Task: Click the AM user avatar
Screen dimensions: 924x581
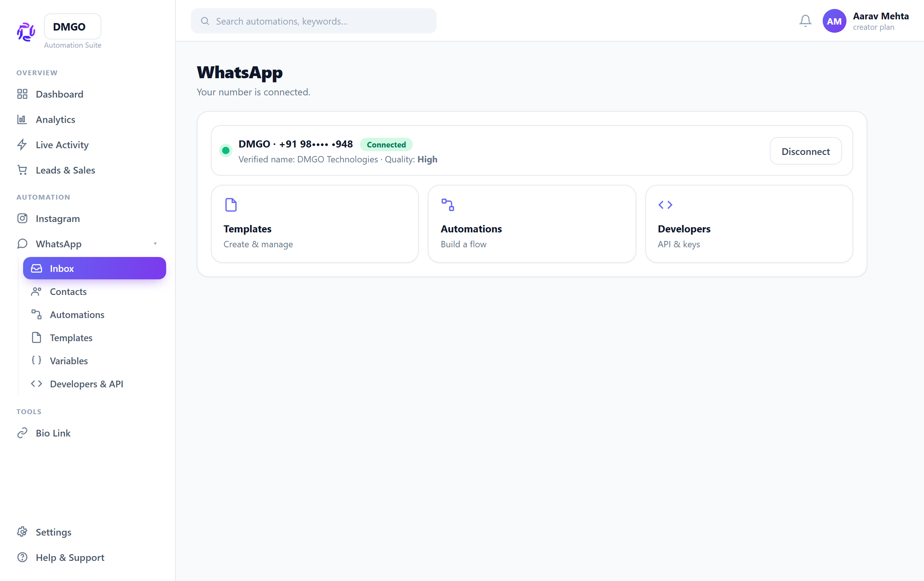Action: [x=834, y=21]
